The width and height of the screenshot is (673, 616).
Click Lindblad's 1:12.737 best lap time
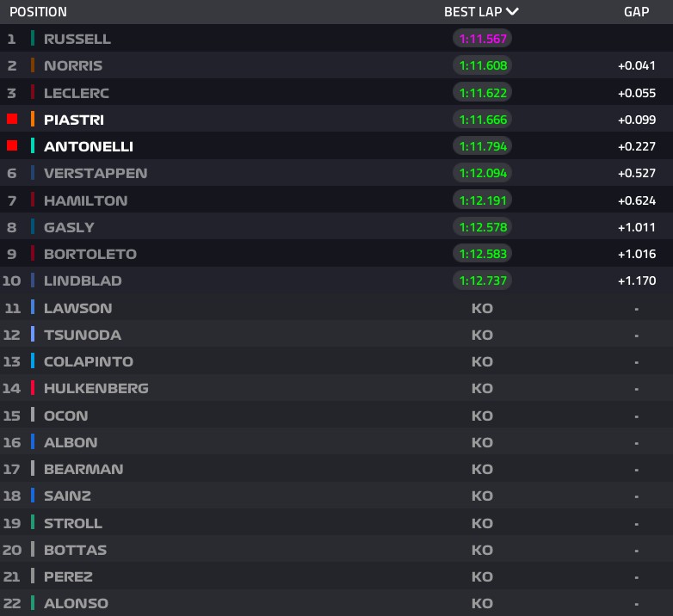point(483,280)
